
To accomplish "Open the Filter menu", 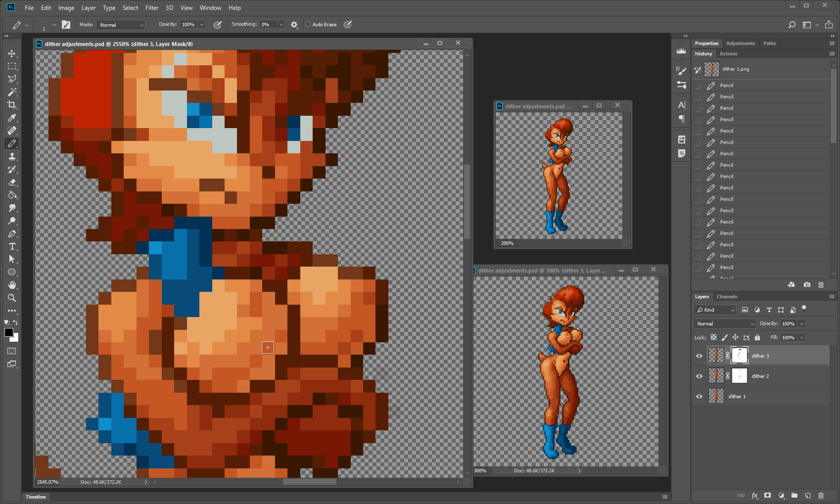I will click(151, 8).
